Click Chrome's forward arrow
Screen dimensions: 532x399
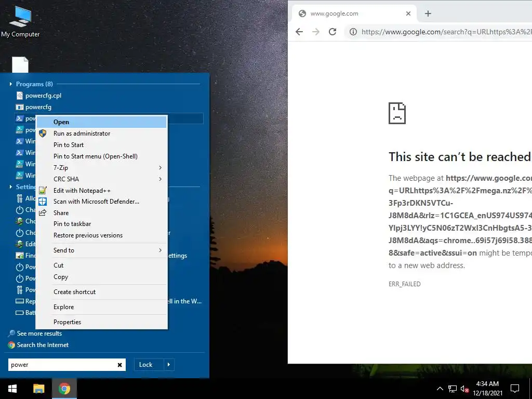[x=316, y=32]
